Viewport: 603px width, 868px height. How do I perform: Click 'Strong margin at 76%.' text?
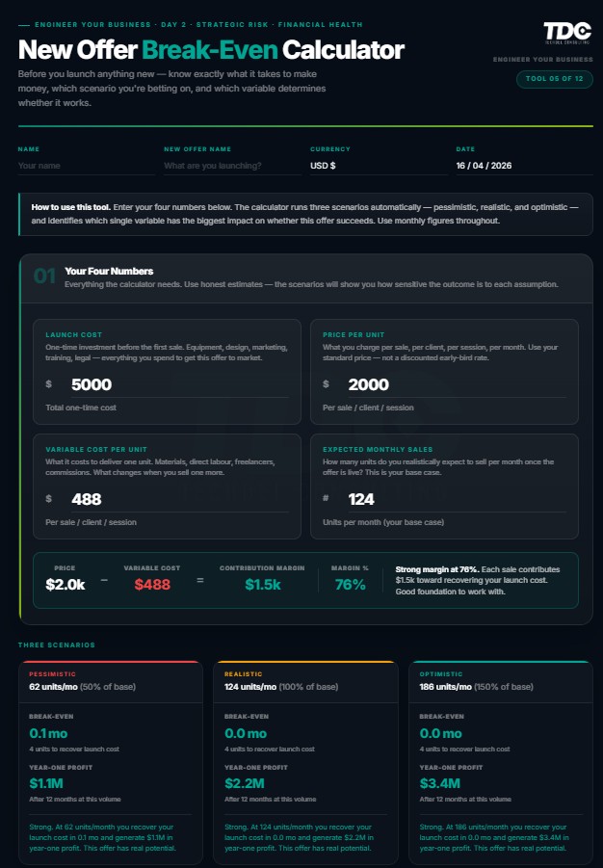(x=437, y=569)
